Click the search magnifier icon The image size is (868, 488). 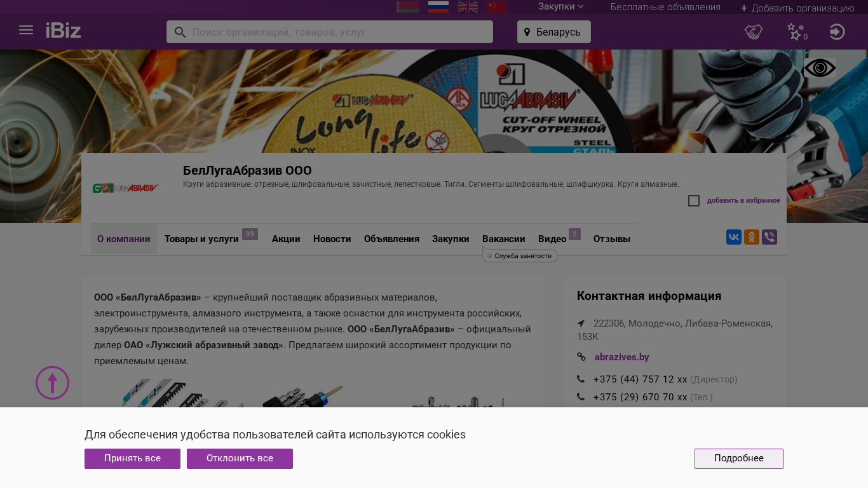click(x=180, y=32)
